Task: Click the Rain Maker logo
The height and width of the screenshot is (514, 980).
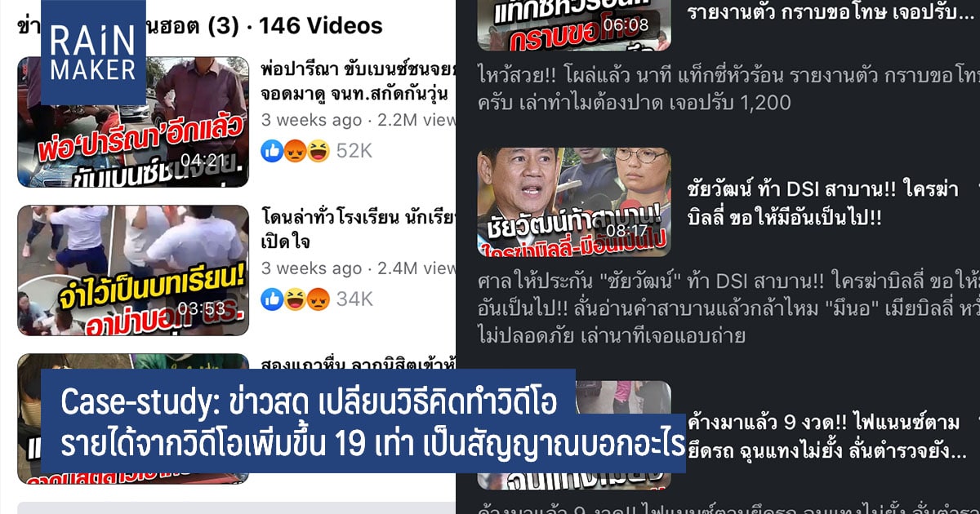Action: pos(93,53)
